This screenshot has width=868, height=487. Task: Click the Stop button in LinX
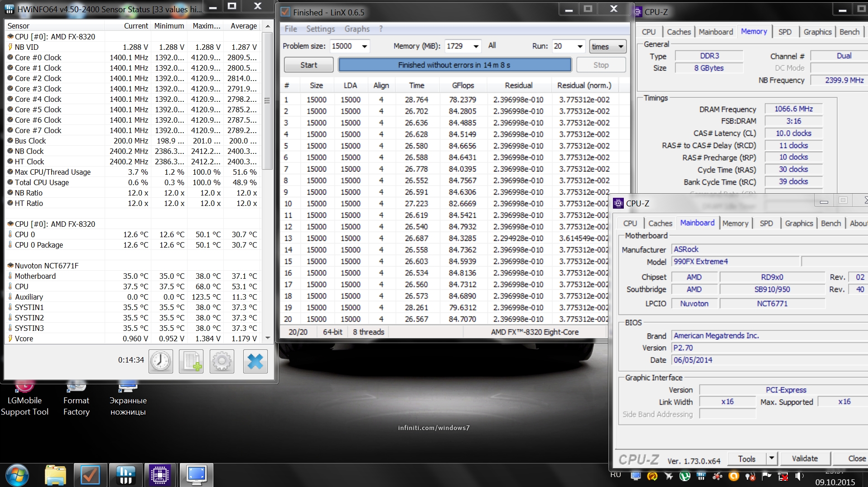click(601, 65)
